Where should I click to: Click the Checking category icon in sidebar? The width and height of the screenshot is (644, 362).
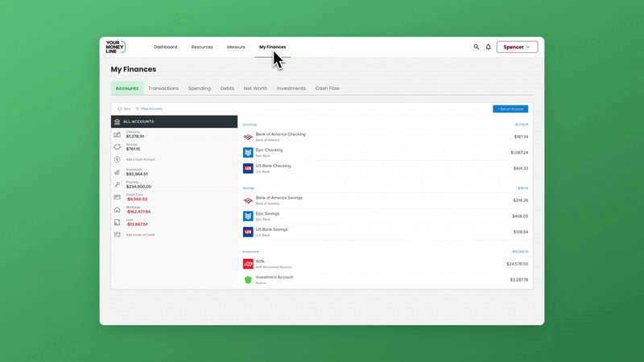[x=117, y=134]
